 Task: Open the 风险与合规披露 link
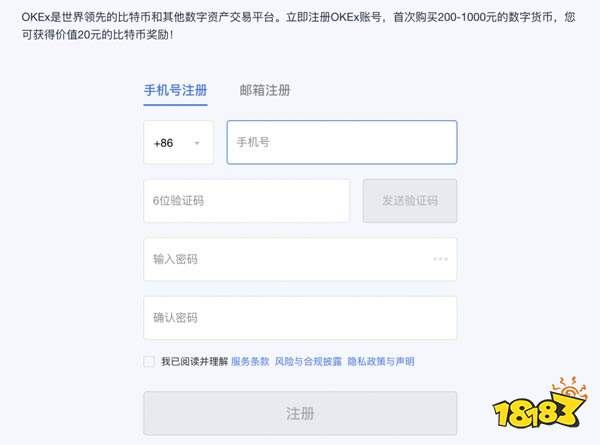(x=308, y=361)
